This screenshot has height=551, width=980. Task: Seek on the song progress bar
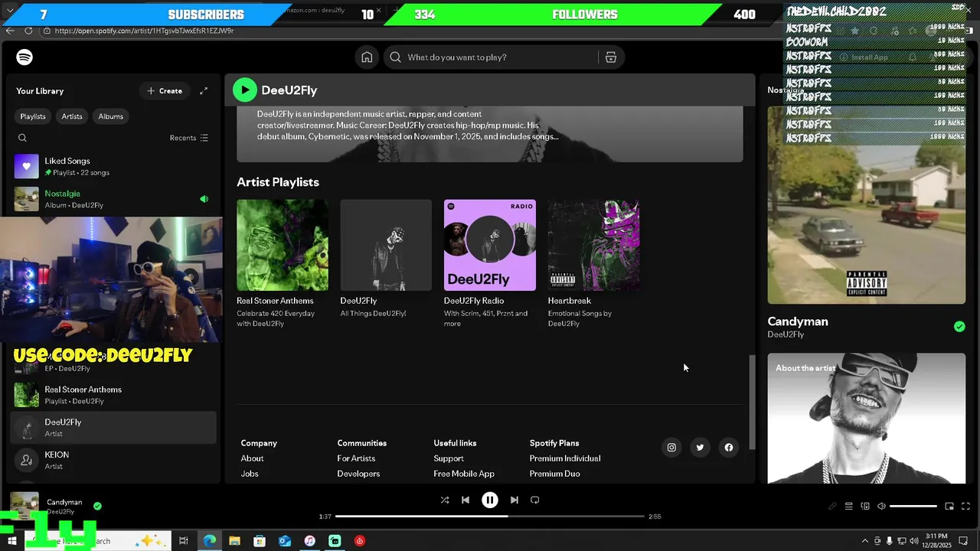point(490,517)
